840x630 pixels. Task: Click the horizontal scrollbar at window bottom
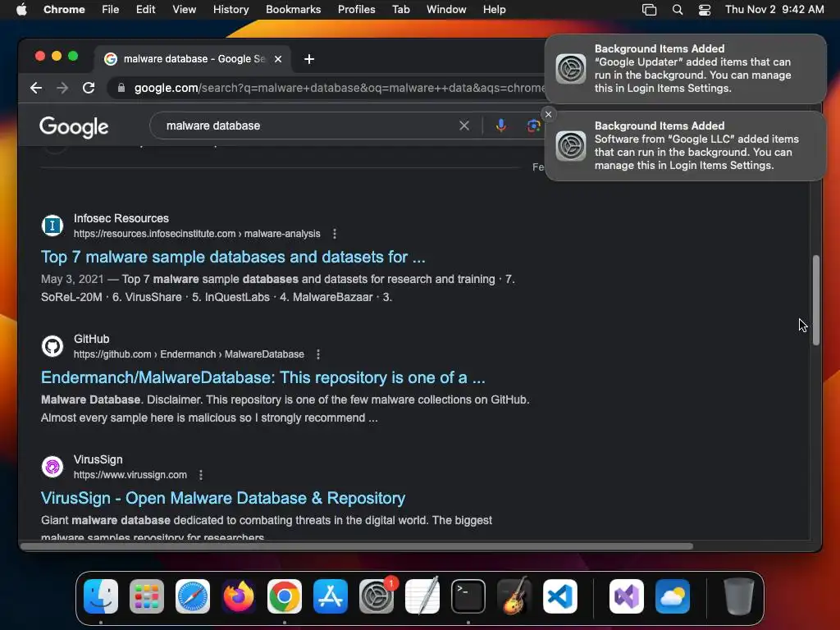tap(358, 546)
